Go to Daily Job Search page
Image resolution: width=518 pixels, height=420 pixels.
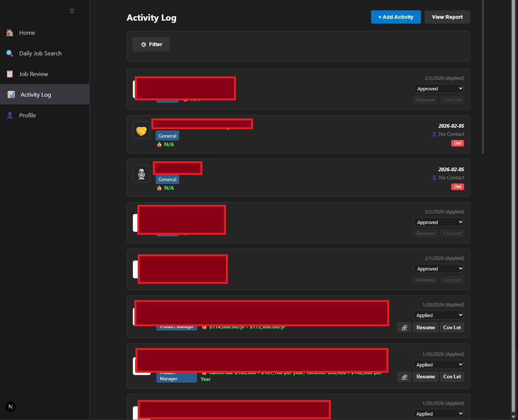point(40,54)
